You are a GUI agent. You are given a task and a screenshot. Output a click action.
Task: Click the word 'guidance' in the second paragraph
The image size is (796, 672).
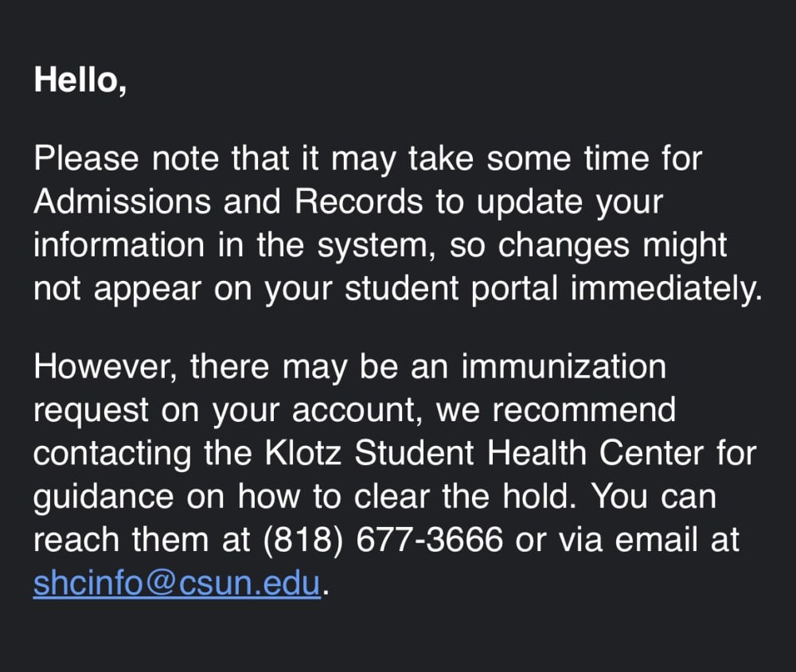tap(103, 498)
